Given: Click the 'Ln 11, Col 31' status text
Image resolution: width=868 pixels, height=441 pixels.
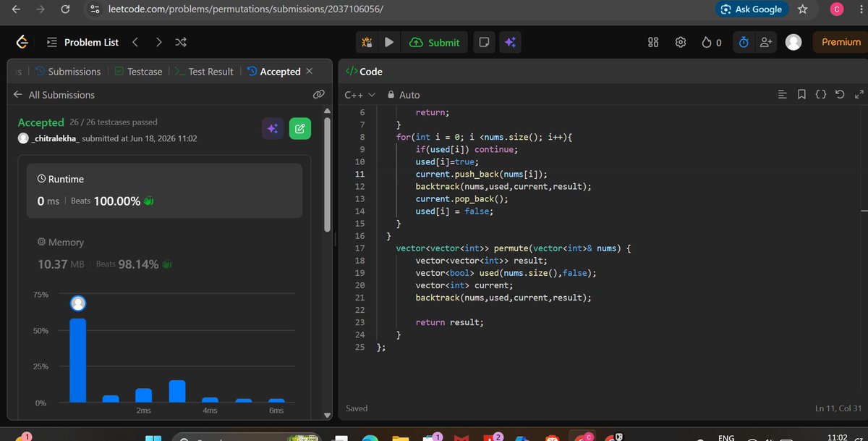Looking at the screenshot, I should coord(839,408).
